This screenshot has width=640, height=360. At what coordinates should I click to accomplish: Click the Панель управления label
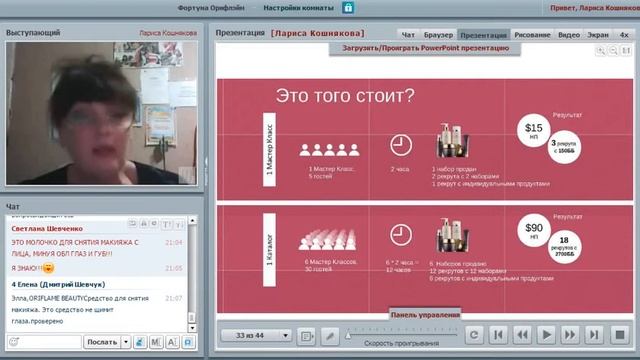click(425, 315)
